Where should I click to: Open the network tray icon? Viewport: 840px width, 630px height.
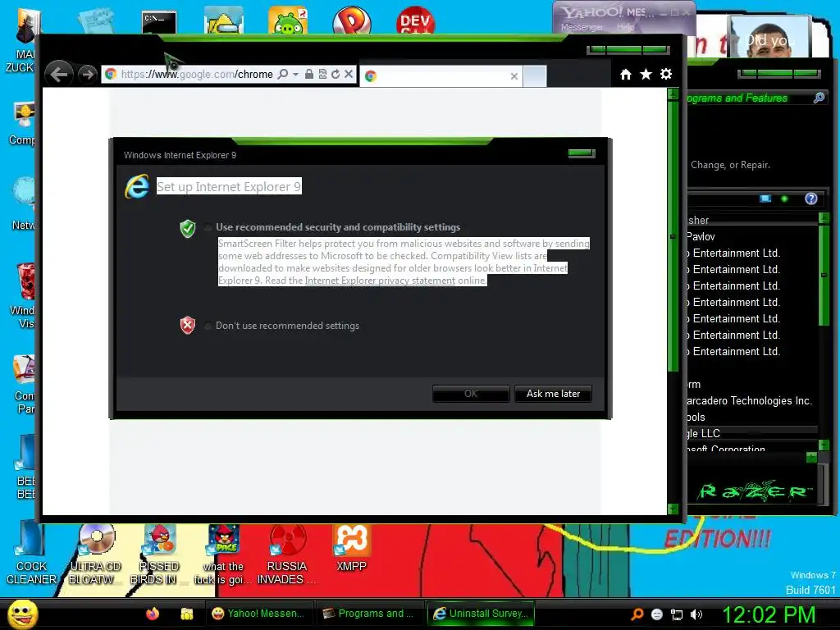coord(677,614)
